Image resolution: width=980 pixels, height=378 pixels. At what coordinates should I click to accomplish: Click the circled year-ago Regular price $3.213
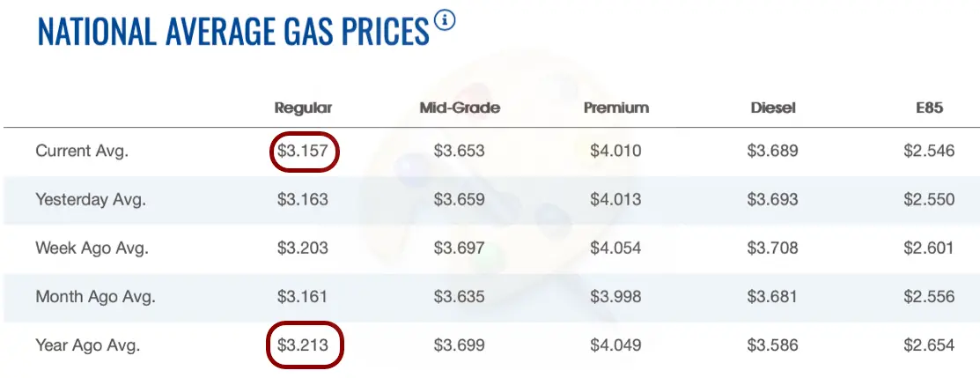pos(303,345)
